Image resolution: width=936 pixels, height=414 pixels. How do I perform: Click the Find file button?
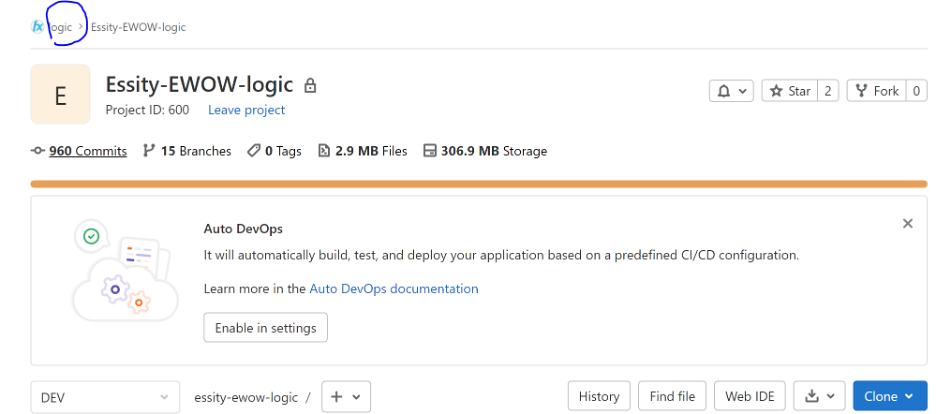pyautogui.click(x=672, y=397)
